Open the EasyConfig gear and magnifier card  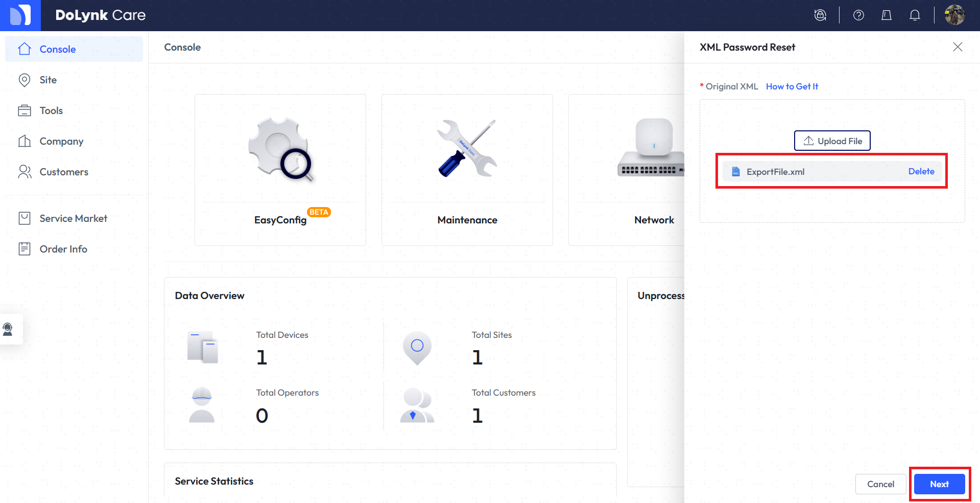pos(280,170)
